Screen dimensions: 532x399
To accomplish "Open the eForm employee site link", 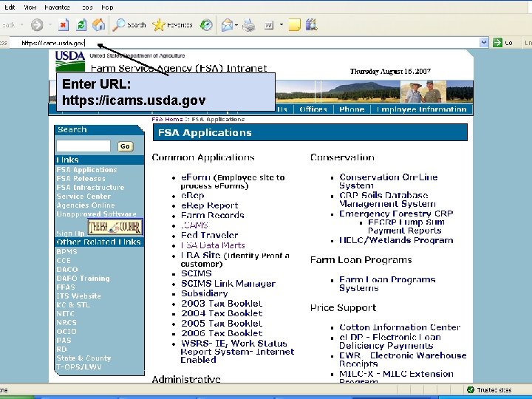I will [x=195, y=177].
